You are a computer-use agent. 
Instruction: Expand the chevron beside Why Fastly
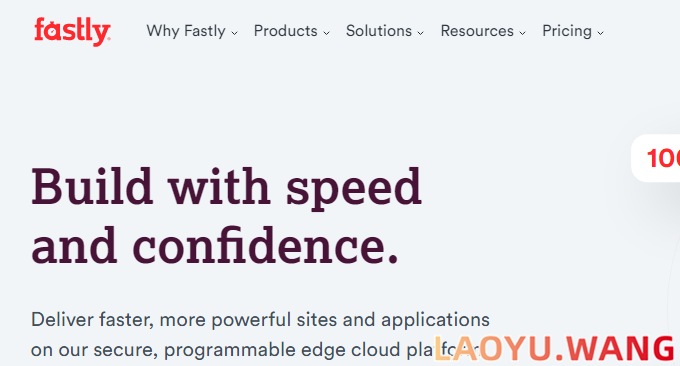tap(235, 33)
